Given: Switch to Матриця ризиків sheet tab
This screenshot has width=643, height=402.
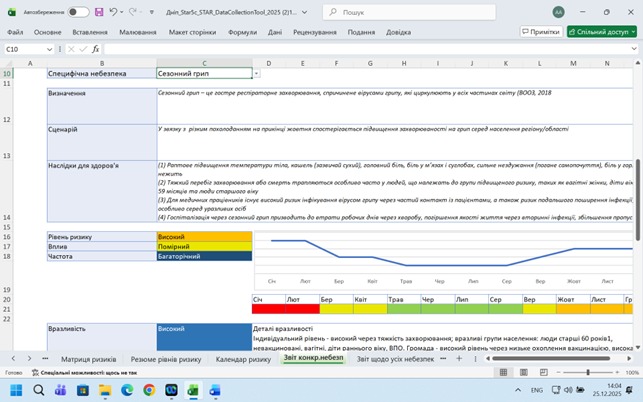Looking at the screenshot, I should click(88, 358).
